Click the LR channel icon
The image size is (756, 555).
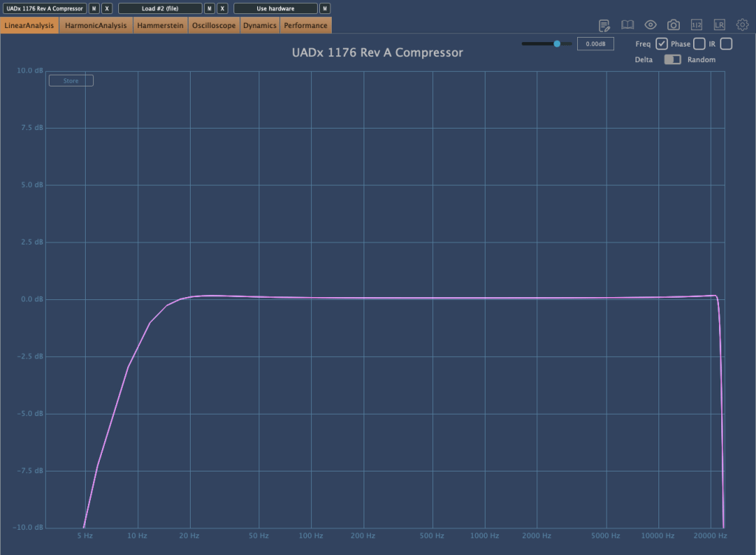pos(719,25)
